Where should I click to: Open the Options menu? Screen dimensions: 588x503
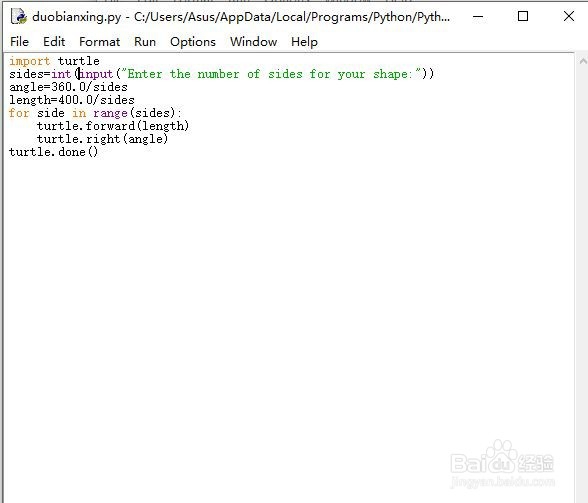(x=193, y=42)
